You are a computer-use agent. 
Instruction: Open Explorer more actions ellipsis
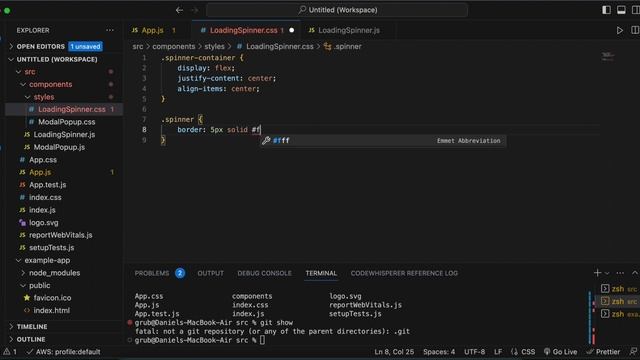[110, 30]
